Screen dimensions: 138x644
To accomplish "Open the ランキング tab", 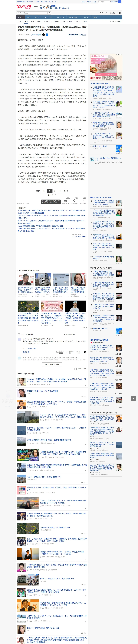I will (86, 17).
